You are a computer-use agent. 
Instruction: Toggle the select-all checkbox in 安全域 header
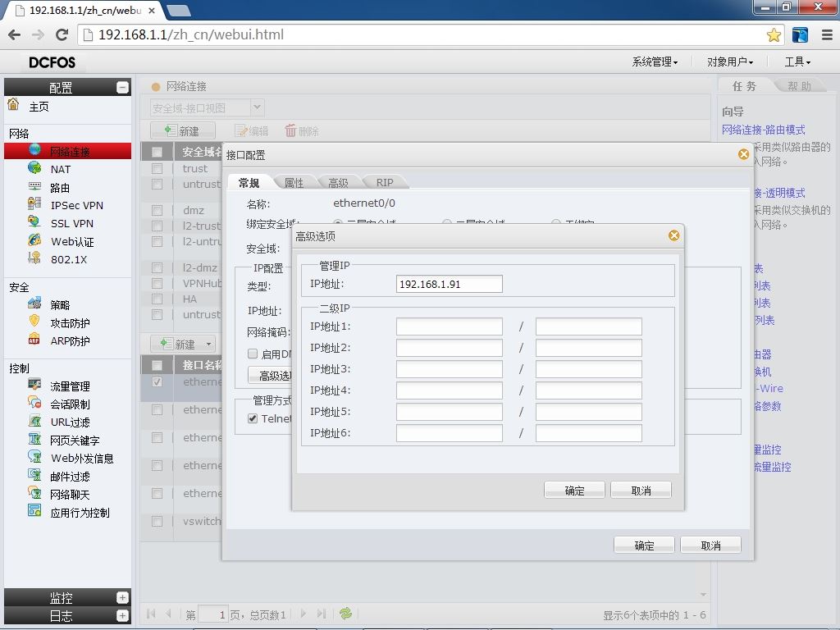[157, 152]
